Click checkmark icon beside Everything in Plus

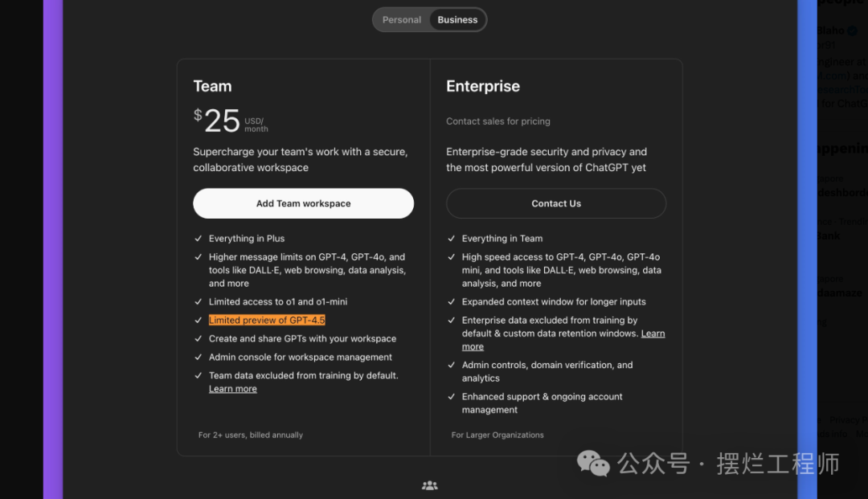(198, 239)
